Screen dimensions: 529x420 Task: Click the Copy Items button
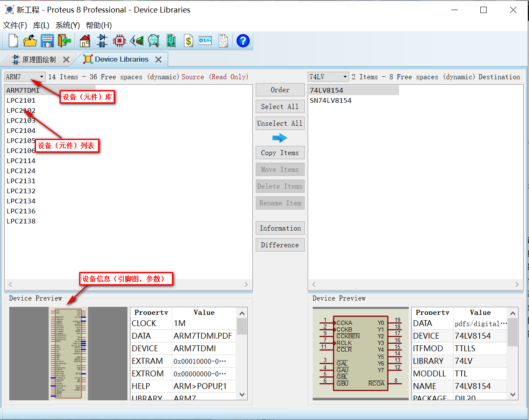[x=280, y=153]
